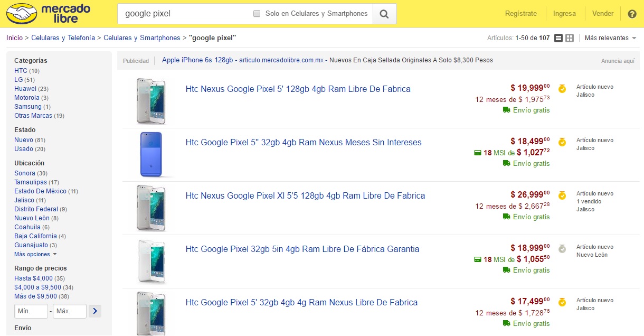Screen dimensions: 644x336
Task: Click truck icon on $19,999 listing
Action: 506,110
